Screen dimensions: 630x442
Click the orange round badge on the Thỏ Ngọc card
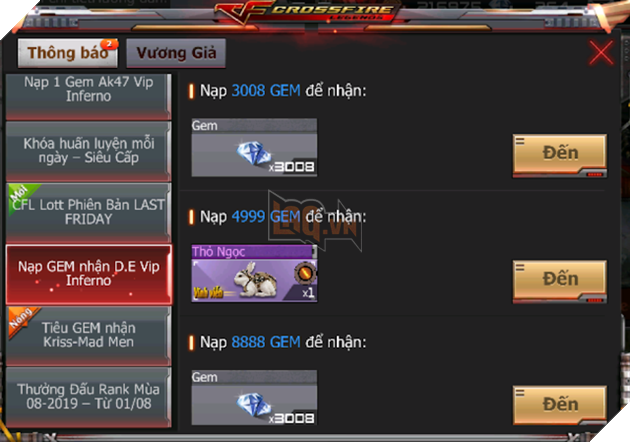305,273
